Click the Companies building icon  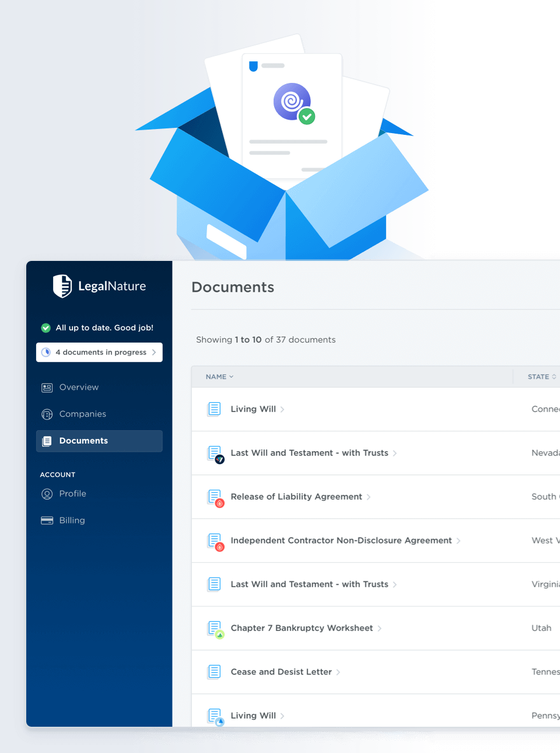(x=47, y=414)
